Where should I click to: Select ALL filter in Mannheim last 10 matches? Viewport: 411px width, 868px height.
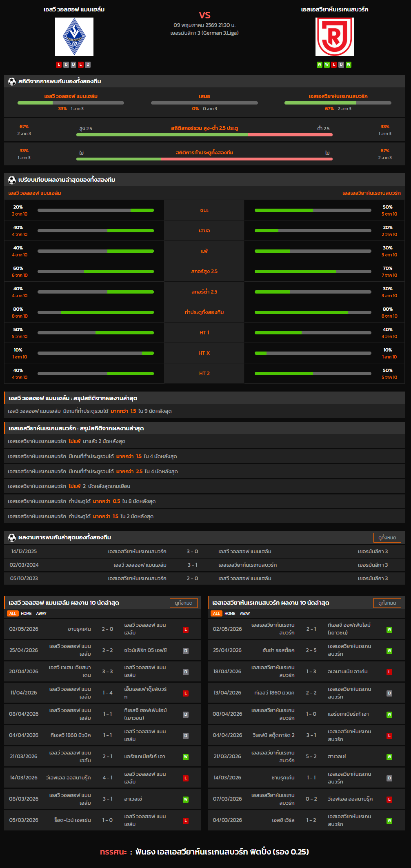[x=13, y=613]
